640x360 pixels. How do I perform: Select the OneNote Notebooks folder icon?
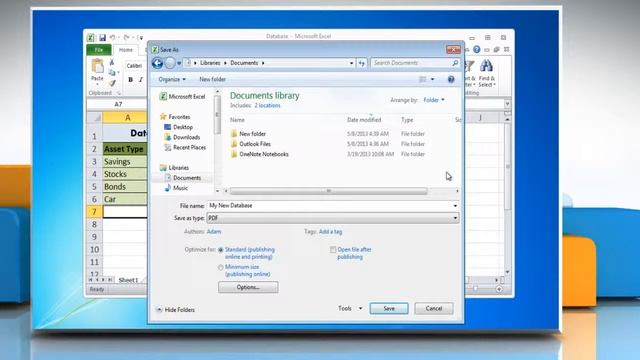click(234, 154)
